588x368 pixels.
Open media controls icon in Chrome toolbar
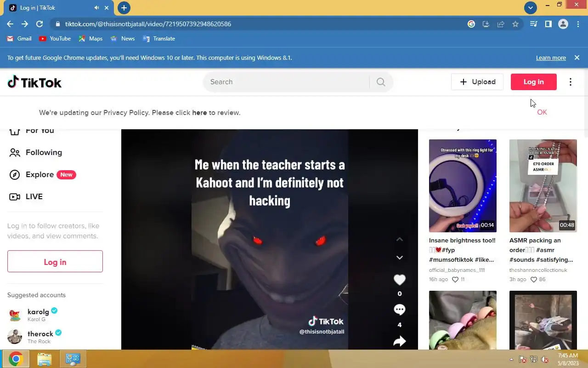click(534, 24)
